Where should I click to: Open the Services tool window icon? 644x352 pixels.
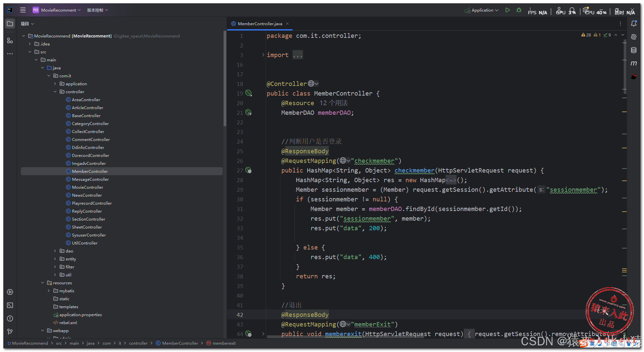pyautogui.click(x=10, y=292)
